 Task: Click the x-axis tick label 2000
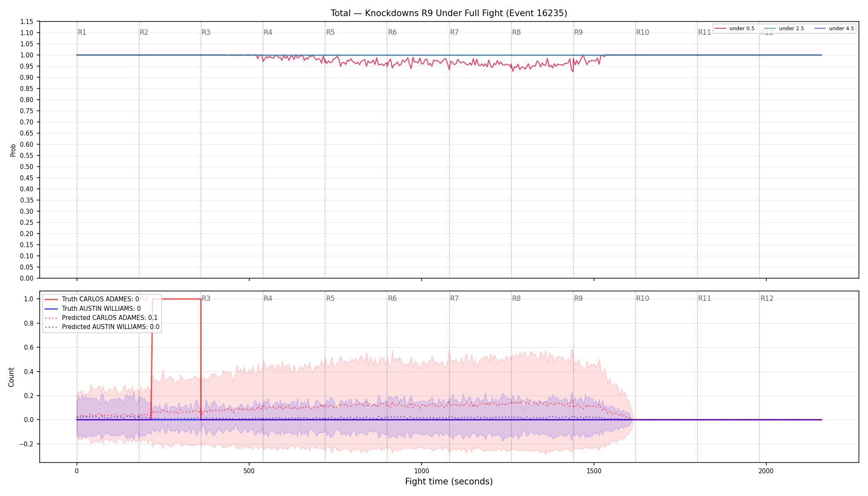point(766,471)
